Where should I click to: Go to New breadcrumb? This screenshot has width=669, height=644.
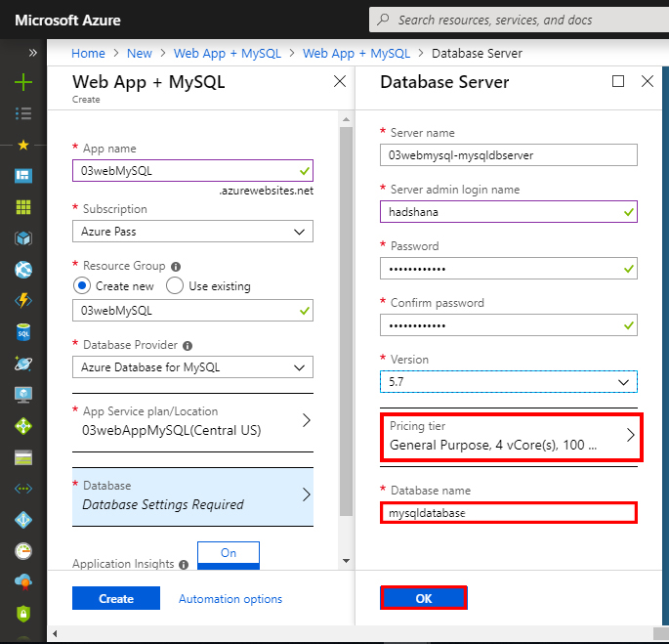tap(140, 54)
